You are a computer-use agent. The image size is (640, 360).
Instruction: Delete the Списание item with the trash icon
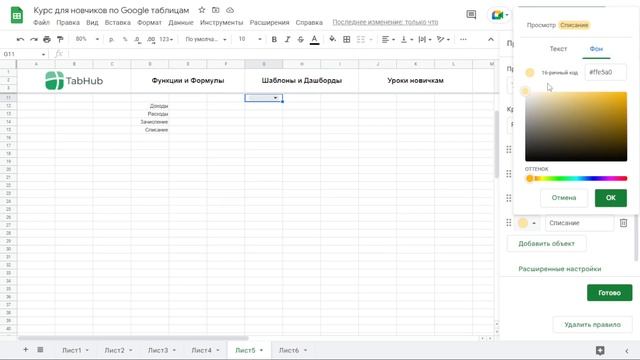point(623,223)
